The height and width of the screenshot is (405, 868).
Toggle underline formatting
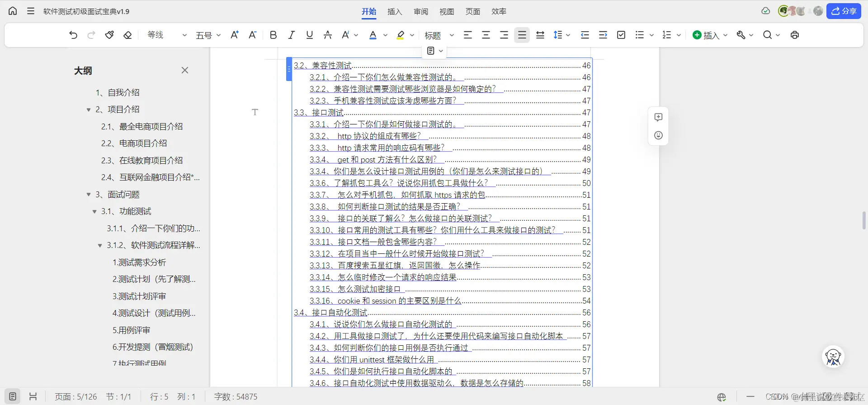click(309, 35)
